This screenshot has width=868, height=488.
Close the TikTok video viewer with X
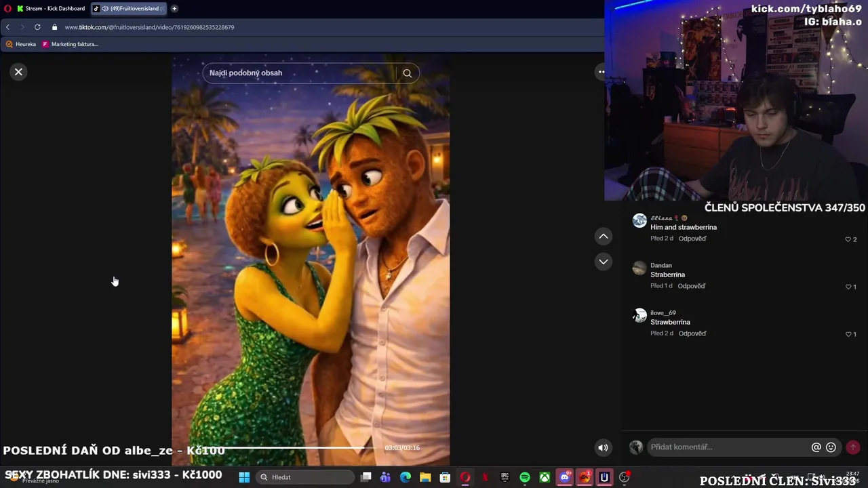tap(18, 72)
